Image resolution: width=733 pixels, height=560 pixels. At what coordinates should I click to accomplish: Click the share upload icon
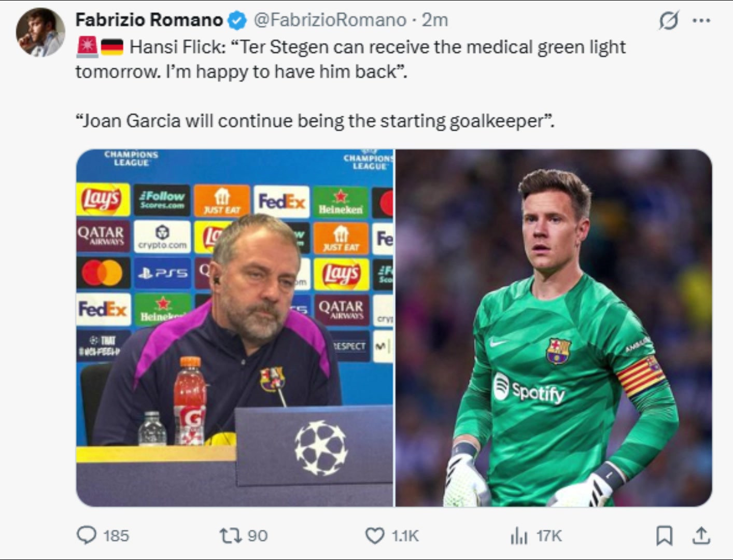point(701,535)
